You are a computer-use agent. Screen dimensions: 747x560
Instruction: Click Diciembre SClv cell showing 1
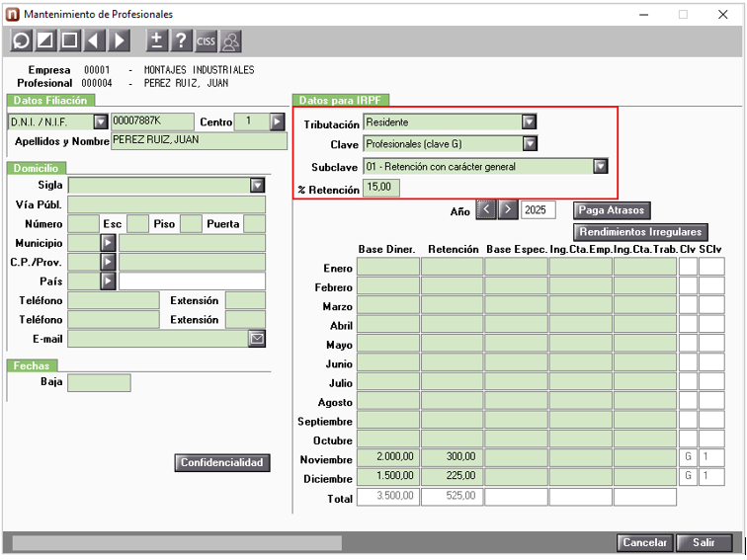point(711,476)
